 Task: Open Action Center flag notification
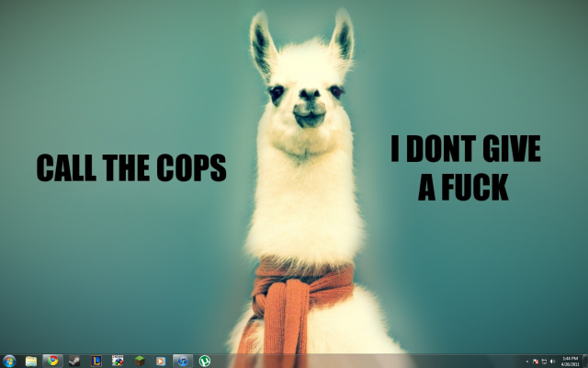(535, 361)
